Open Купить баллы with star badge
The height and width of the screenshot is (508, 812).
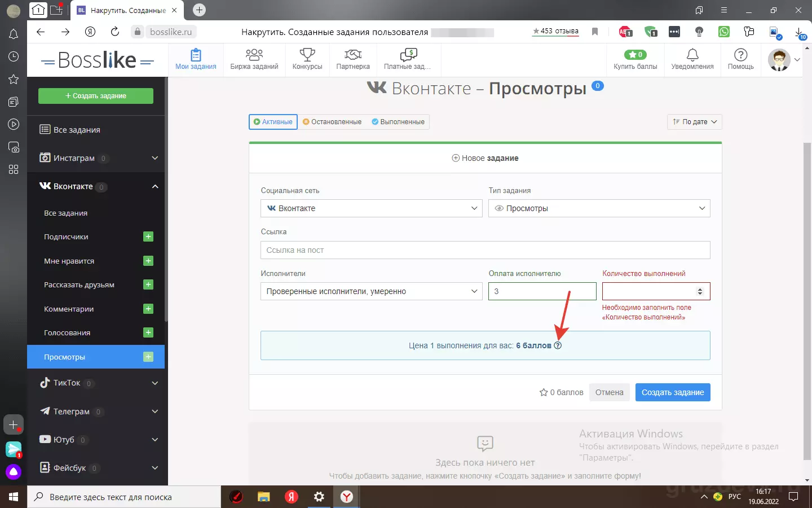pos(636,59)
